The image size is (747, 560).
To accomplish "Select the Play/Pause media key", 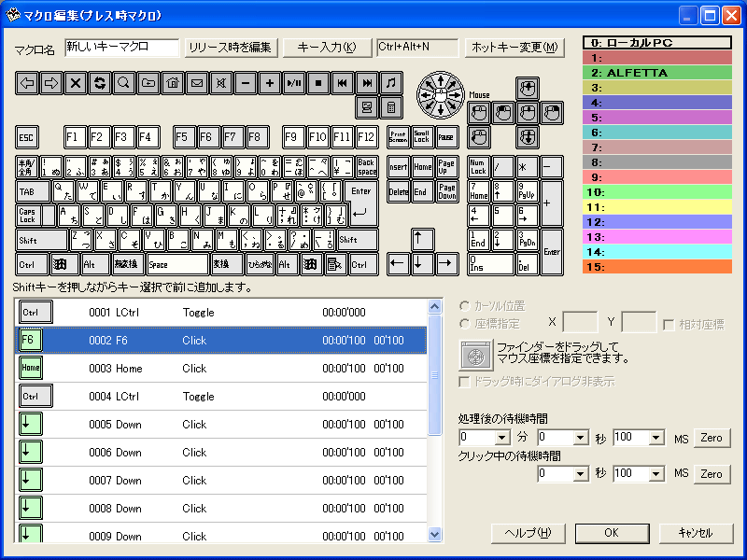I will coord(294,83).
